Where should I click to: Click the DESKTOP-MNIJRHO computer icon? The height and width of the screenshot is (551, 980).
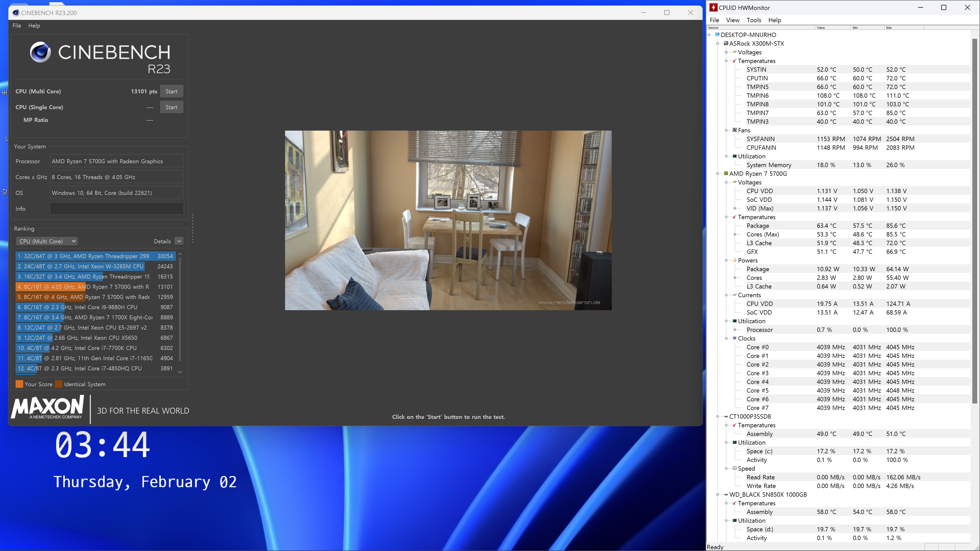[x=717, y=35]
